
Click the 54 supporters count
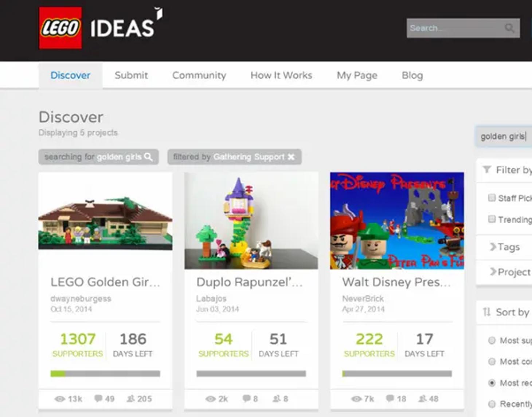tap(223, 339)
